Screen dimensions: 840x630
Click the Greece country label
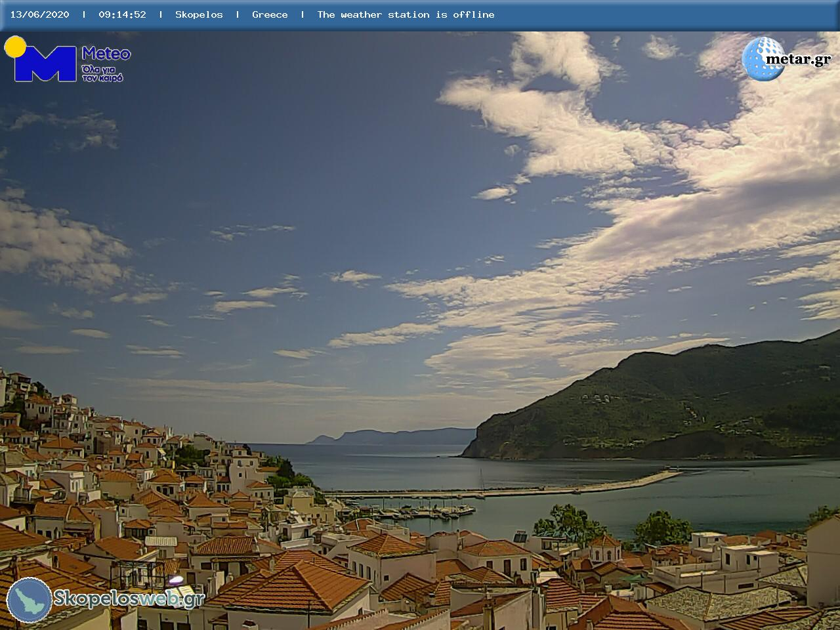click(270, 14)
